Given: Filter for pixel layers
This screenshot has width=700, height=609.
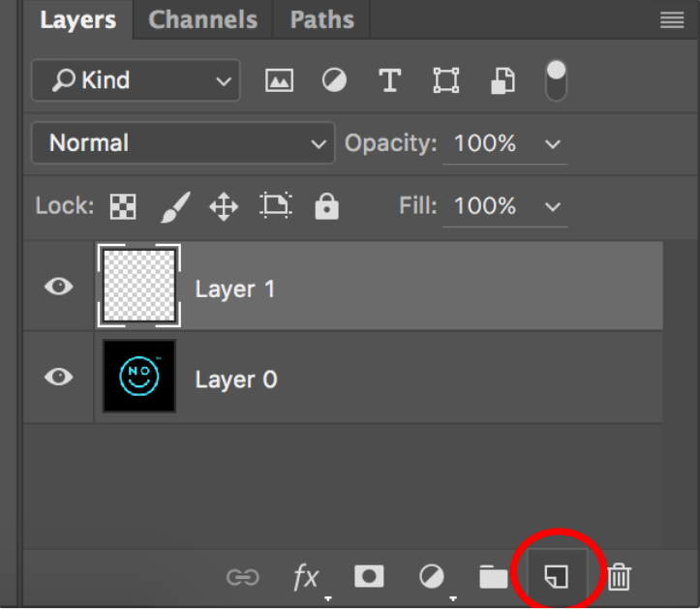Looking at the screenshot, I should [x=279, y=81].
